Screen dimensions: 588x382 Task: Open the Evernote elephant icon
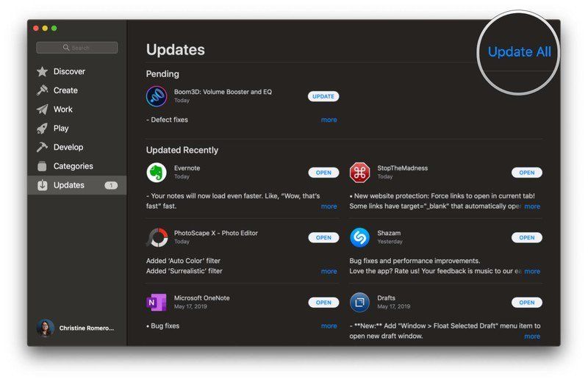(157, 173)
